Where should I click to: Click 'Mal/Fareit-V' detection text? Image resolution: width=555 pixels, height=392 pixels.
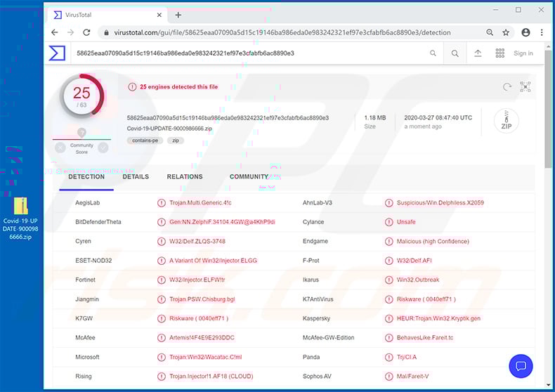click(412, 376)
